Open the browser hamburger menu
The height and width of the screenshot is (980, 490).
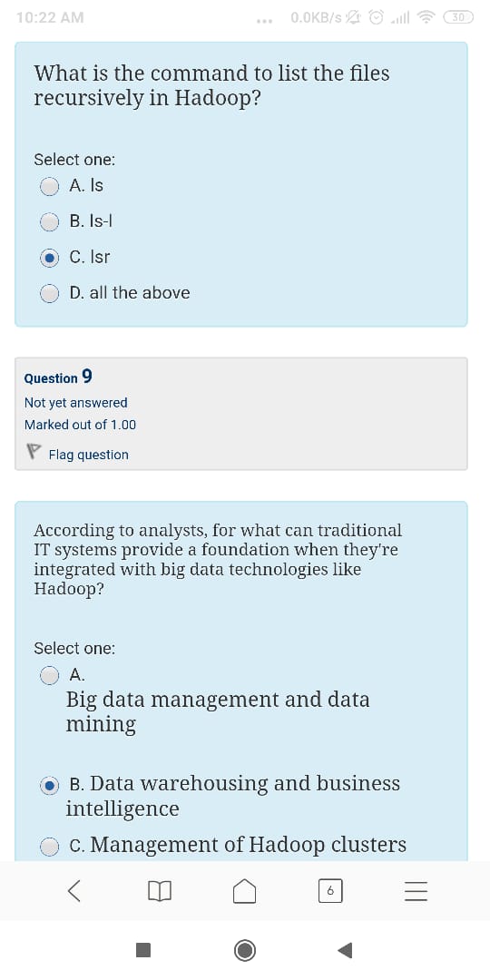click(416, 891)
